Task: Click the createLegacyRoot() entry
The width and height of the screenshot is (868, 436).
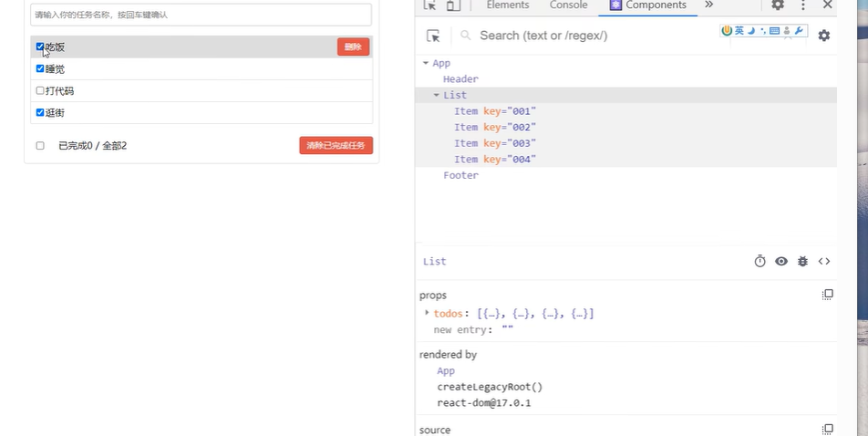Action: 490,387
